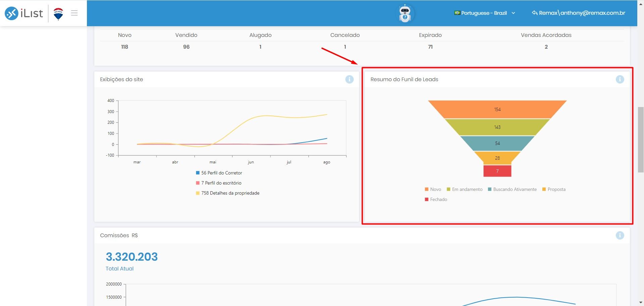This screenshot has height=306, width=644.
Task: Click the Brazil flag icon
Action: [457, 13]
